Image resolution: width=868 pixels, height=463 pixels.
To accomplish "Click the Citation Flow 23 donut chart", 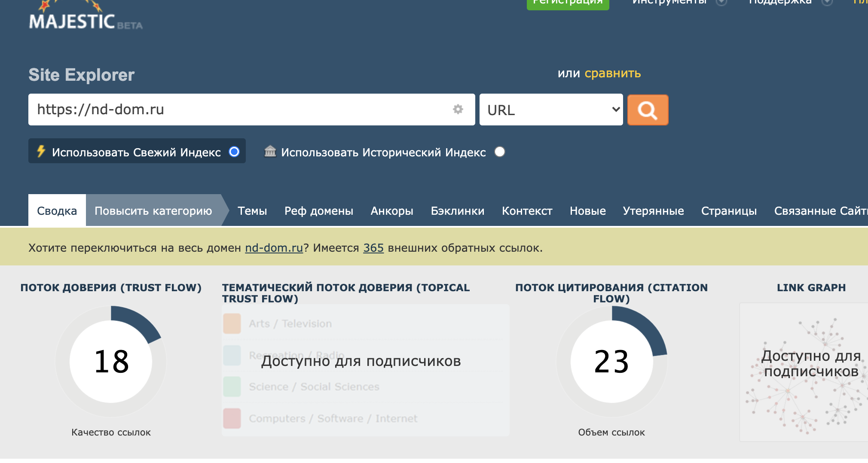I will [x=612, y=361].
